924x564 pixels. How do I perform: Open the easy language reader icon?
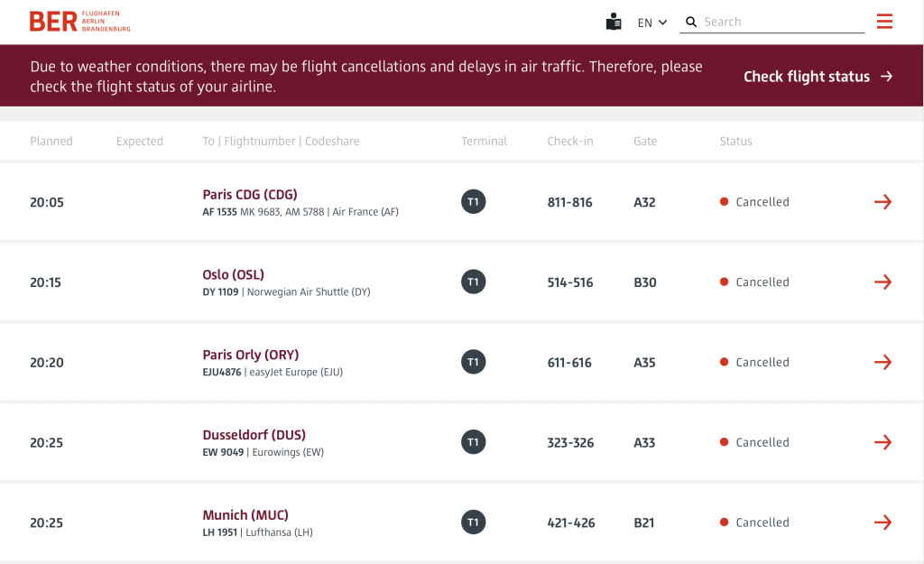[614, 23]
